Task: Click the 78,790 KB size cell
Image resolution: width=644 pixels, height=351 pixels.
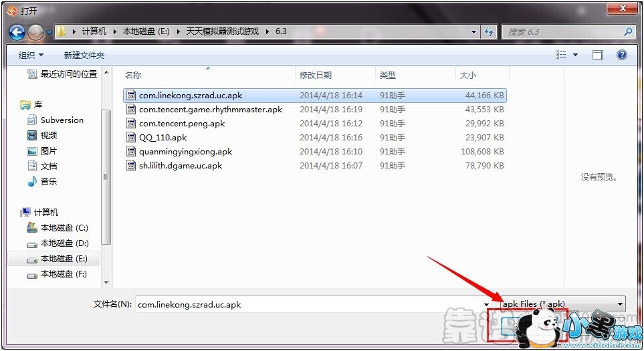Action: 484,165
